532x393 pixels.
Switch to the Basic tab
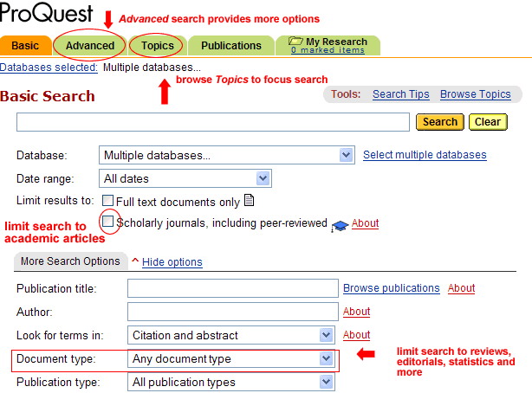click(x=25, y=45)
